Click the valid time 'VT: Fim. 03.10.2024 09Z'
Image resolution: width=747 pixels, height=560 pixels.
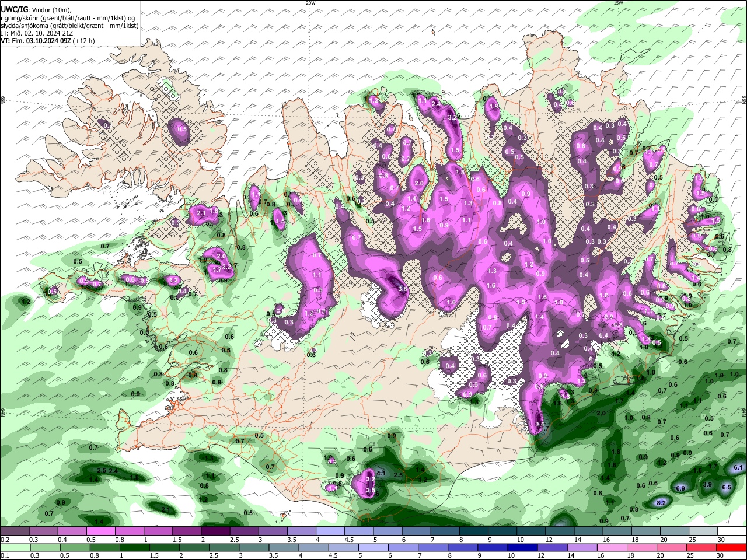[x=36, y=41]
